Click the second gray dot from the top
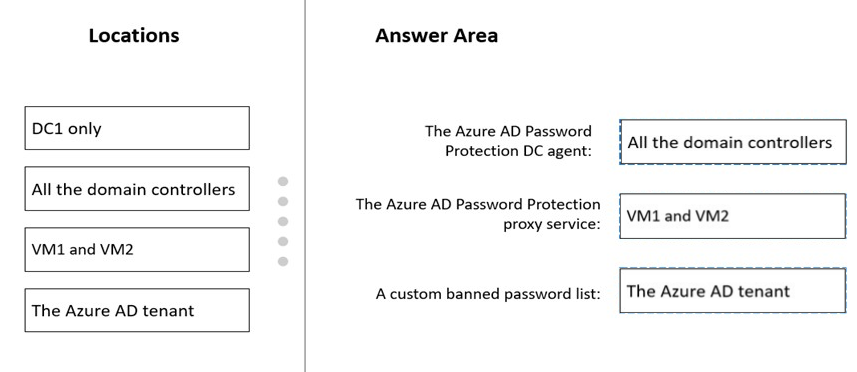Viewport: 857px width, 372px height. tap(283, 202)
